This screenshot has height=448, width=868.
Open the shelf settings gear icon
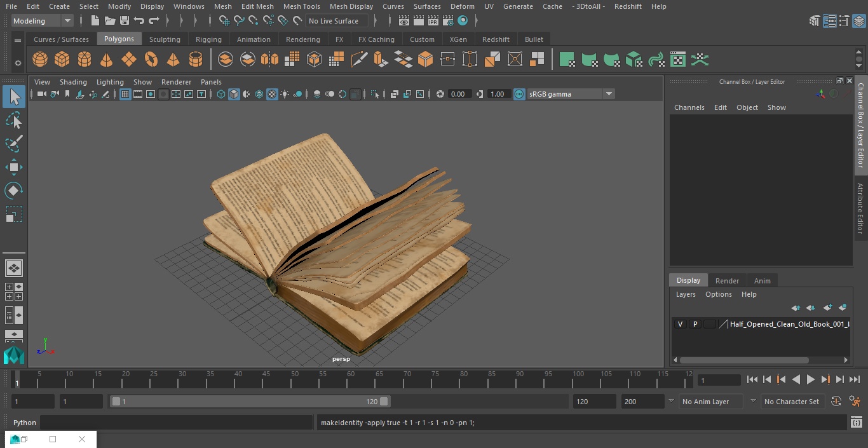coord(18,63)
